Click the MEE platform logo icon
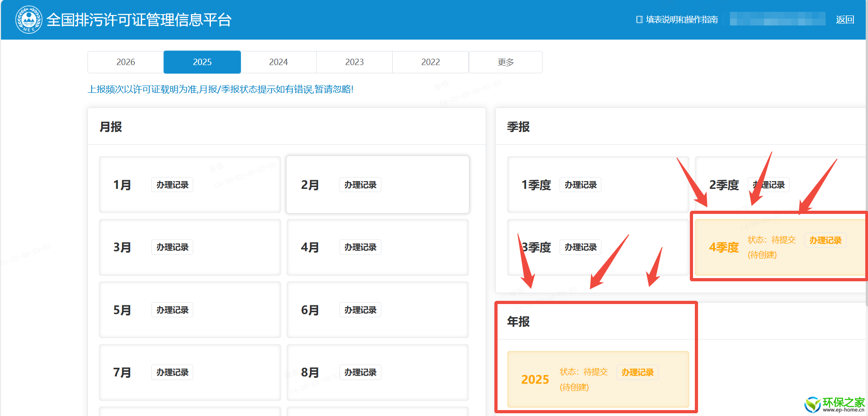This screenshot has height=416, width=868. click(29, 20)
